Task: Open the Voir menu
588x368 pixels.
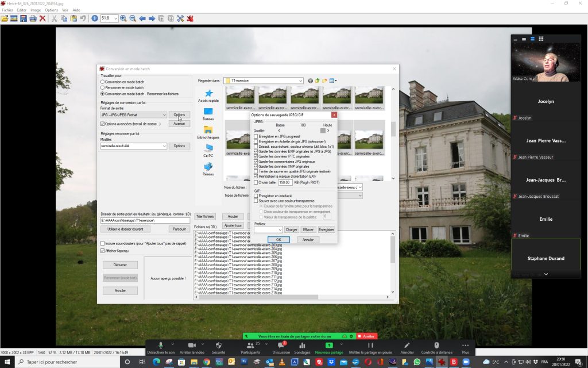Action: (x=65, y=10)
